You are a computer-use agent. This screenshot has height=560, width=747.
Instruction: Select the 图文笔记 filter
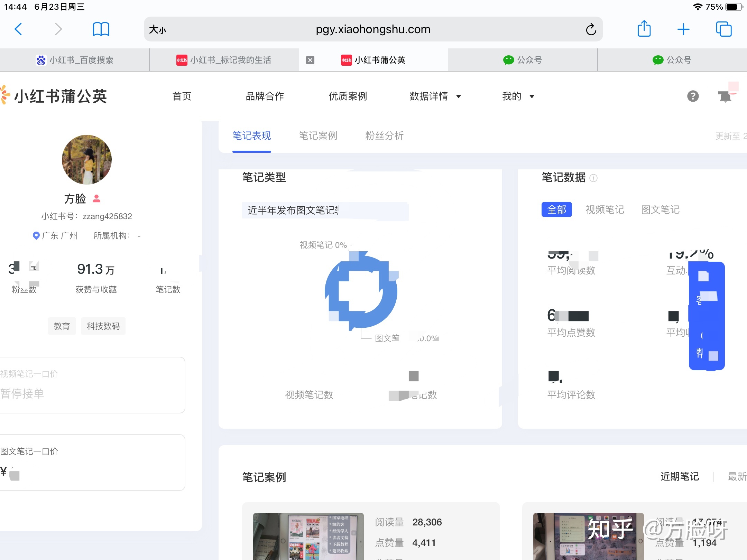[660, 209]
